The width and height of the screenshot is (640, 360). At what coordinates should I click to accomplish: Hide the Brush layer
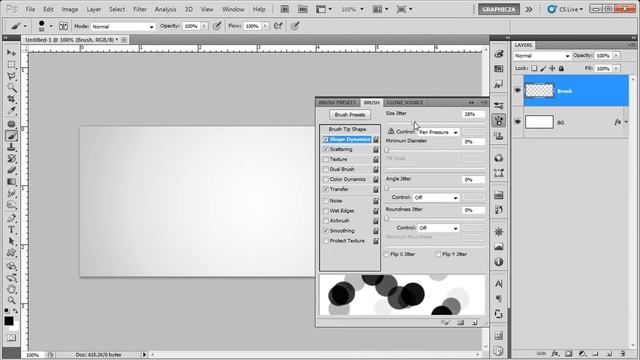pyautogui.click(x=518, y=91)
